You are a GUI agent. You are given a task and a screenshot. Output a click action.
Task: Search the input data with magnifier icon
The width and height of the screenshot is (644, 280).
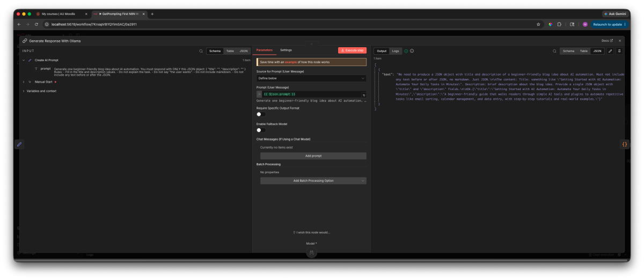click(201, 51)
